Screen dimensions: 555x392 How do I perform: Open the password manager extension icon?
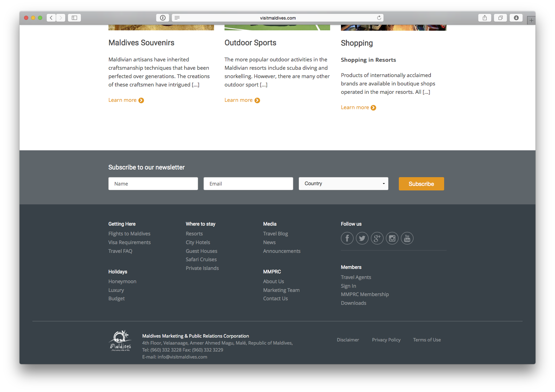point(162,18)
